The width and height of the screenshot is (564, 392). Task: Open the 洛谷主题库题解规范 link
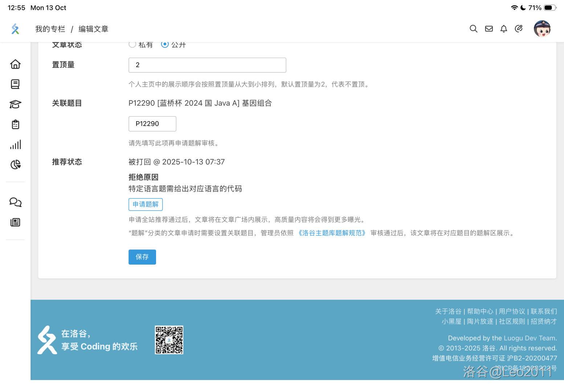[332, 233]
